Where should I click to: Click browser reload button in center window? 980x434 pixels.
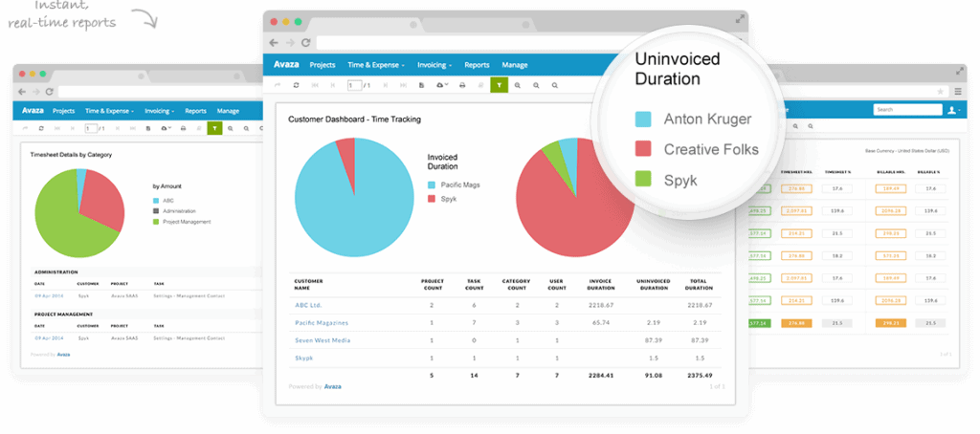click(305, 43)
